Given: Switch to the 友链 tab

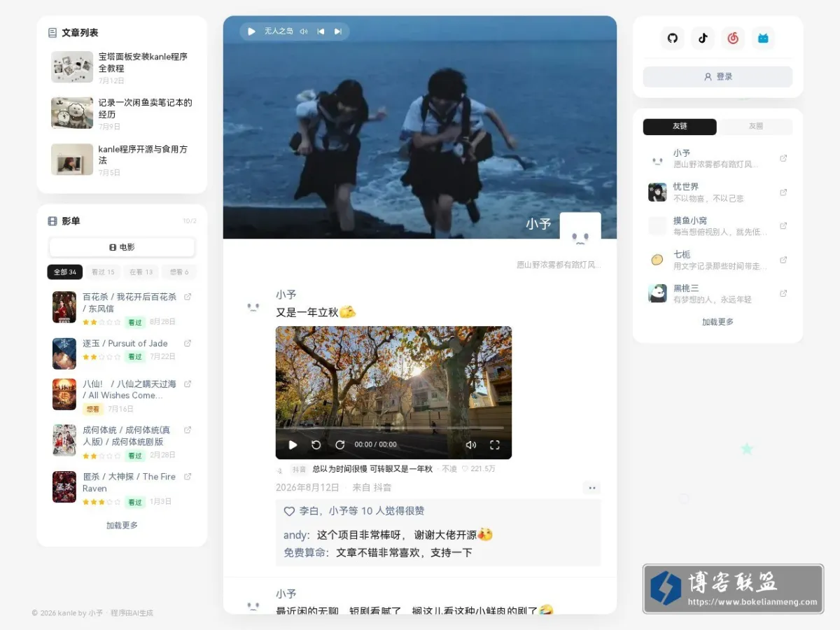Looking at the screenshot, I should [x=680, y=127].
